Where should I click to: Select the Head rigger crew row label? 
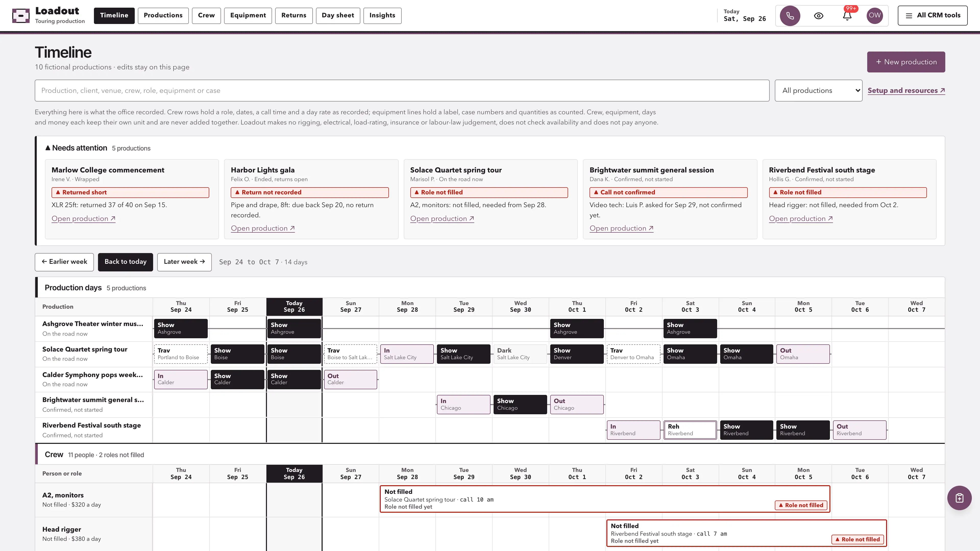(94, 534)
